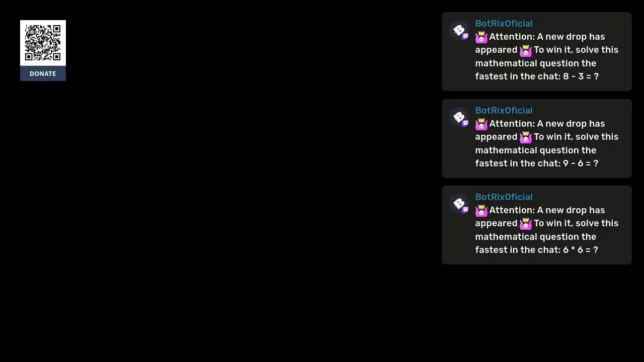Image resolution: width=644 pixels, height=362 pixels.
Task: Select the chat question text '6 * 6 = ?'
Action: click(x=581, y=250)
